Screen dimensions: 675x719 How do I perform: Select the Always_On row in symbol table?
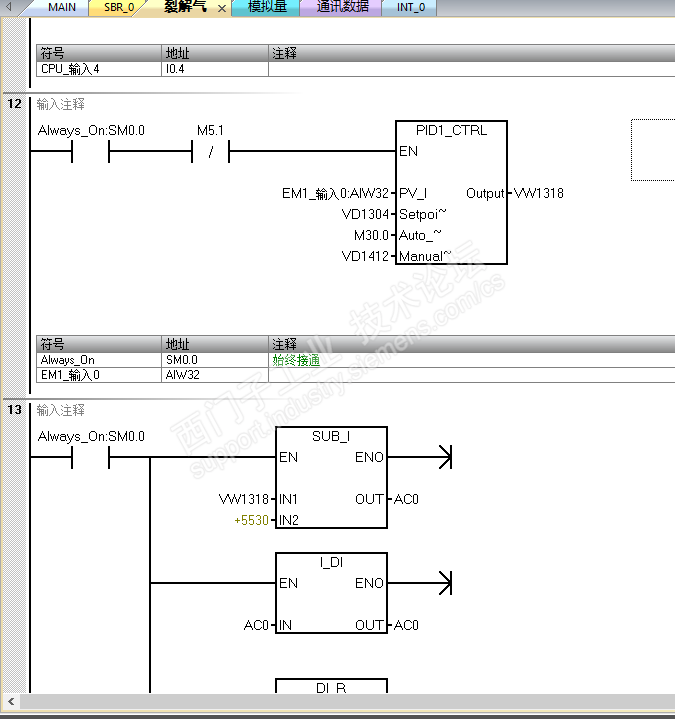coord(355,360)
